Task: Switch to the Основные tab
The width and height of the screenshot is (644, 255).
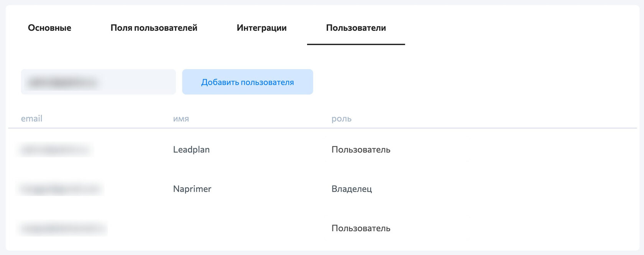Action: [x=49, y=28]
